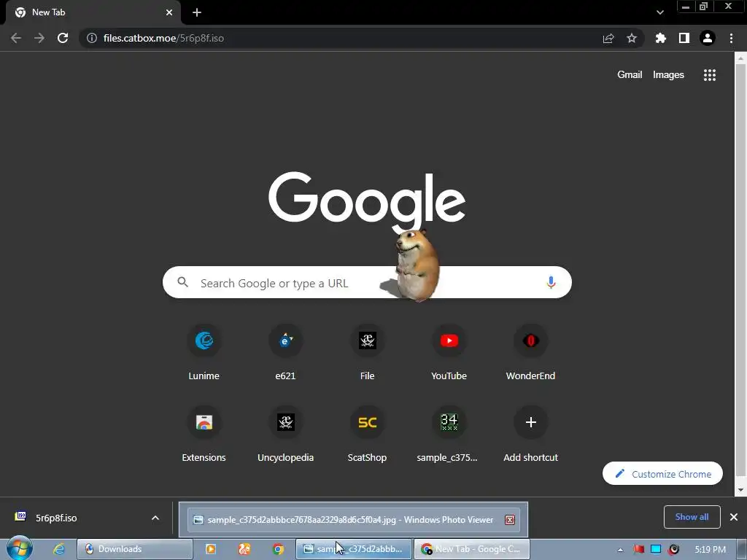Open the WonderEnd shortcut
This screenshot has width=747, height=560.
(x=531, y=352)
